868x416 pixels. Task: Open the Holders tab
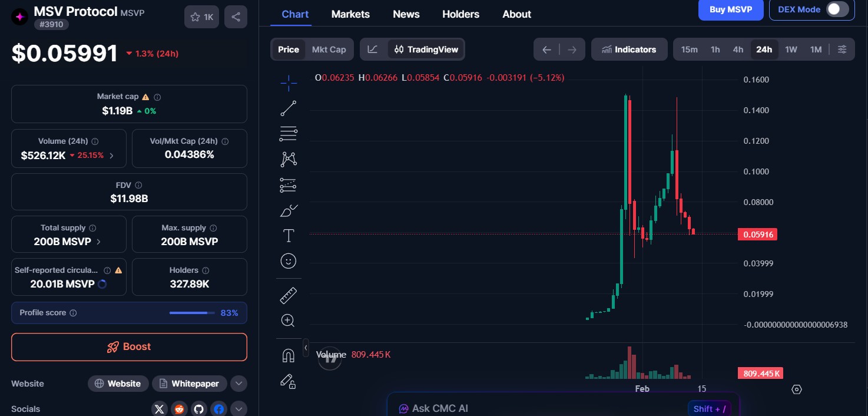[460, 14]
